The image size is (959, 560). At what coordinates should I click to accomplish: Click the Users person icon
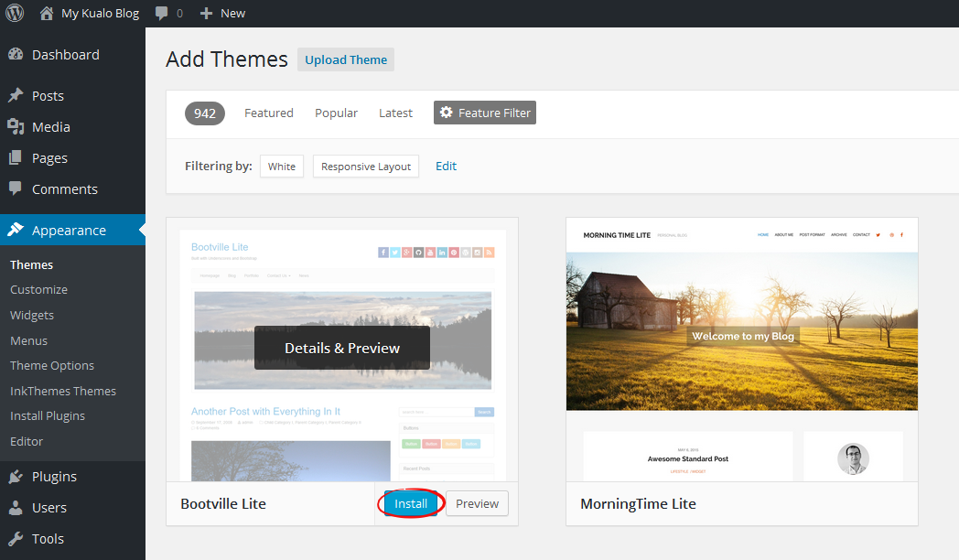(16, 508)
